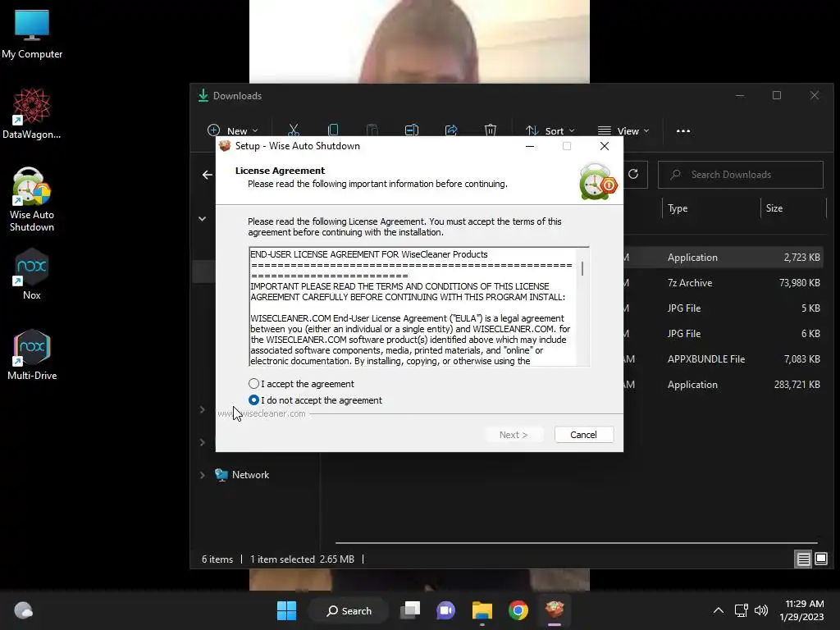Open Task View from taskbar

410,610
